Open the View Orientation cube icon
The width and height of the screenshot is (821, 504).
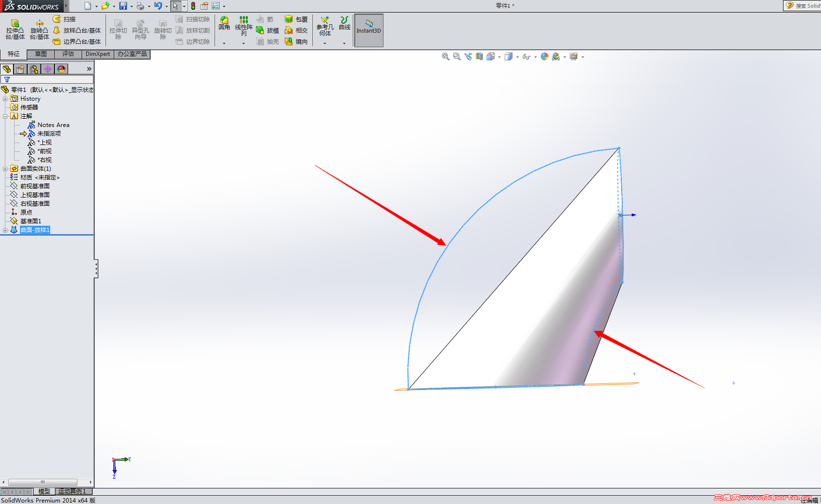[x=491, y=56]
